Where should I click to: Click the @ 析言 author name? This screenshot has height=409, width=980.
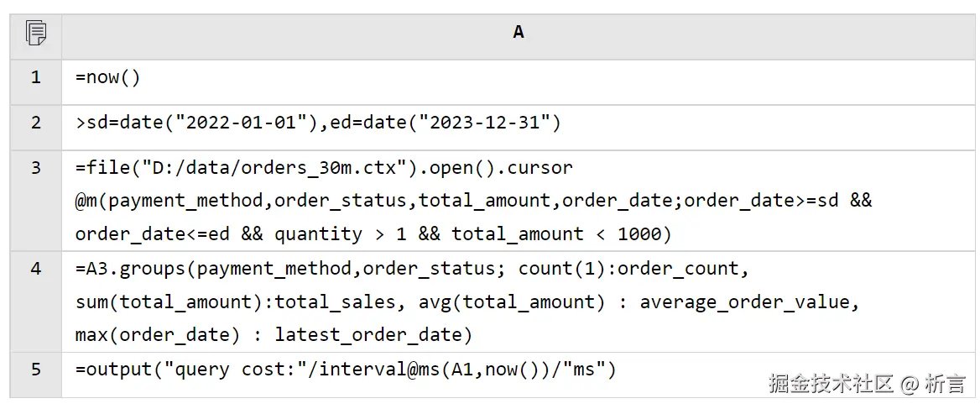click(x=933, y=385)
